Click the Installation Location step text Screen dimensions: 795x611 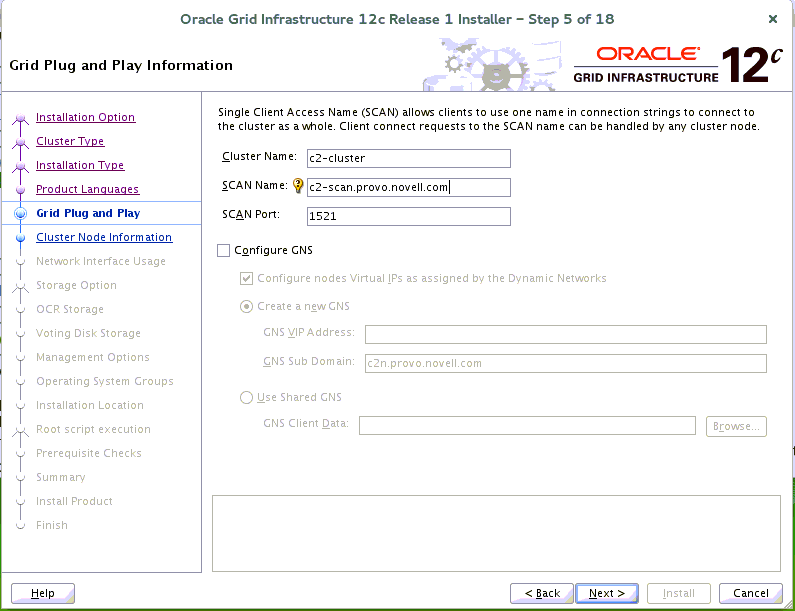click(90, 405)
